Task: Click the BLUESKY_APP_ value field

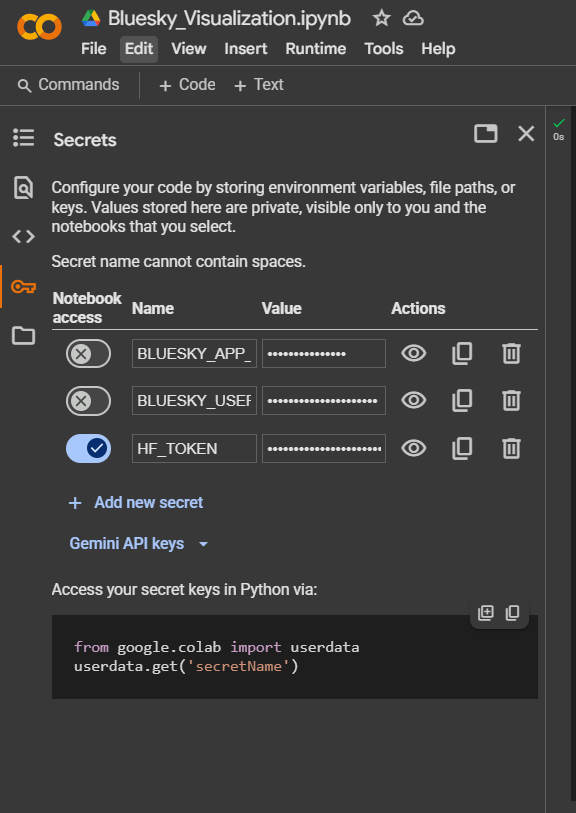Action: (324, 354)
